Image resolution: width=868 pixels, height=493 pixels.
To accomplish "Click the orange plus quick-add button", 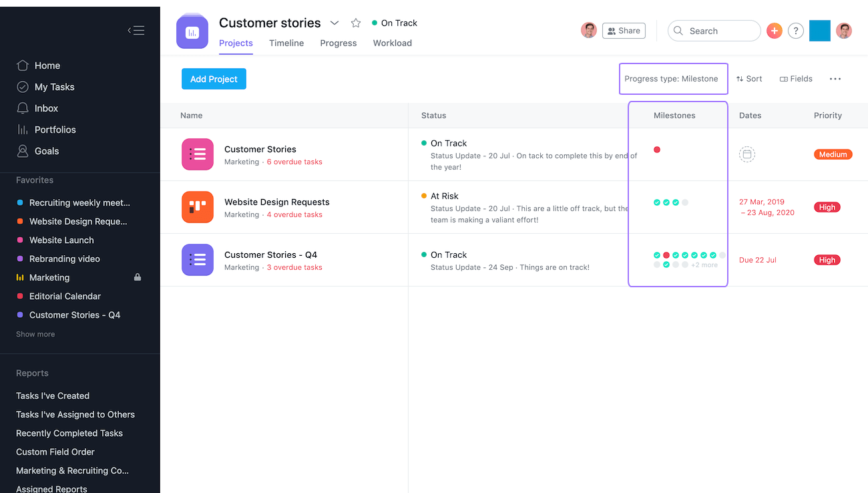I will 774,31.
